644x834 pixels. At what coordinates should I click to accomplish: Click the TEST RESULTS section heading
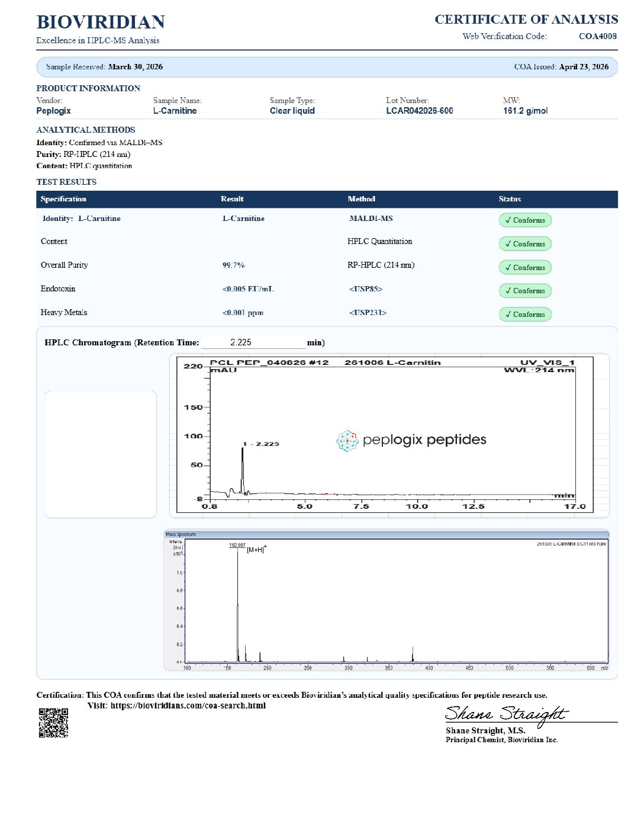pyautogui.click(x=66, y=182)
